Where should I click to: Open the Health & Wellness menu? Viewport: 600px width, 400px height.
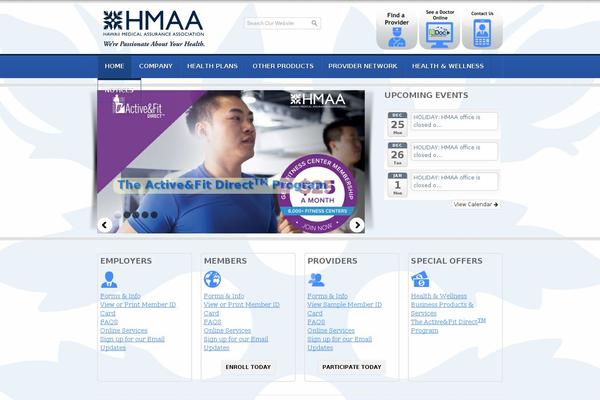pyautogui.click(x=448, y=66)
